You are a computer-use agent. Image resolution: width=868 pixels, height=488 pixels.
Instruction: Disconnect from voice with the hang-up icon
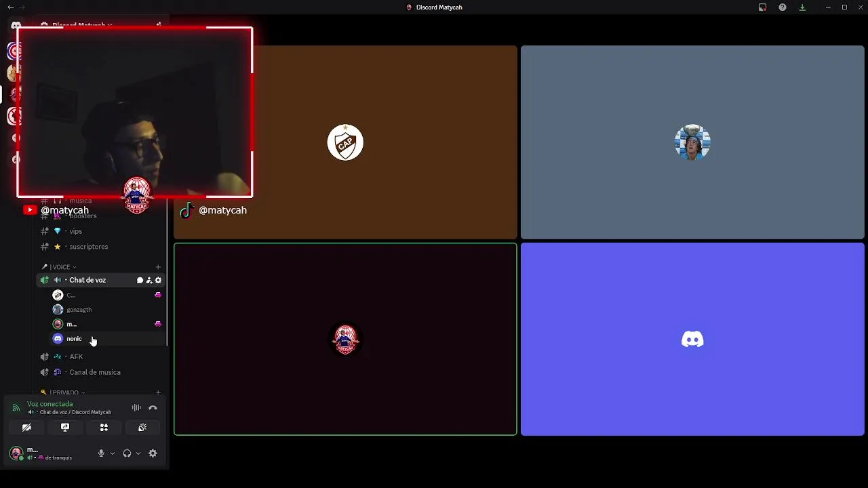153,408
